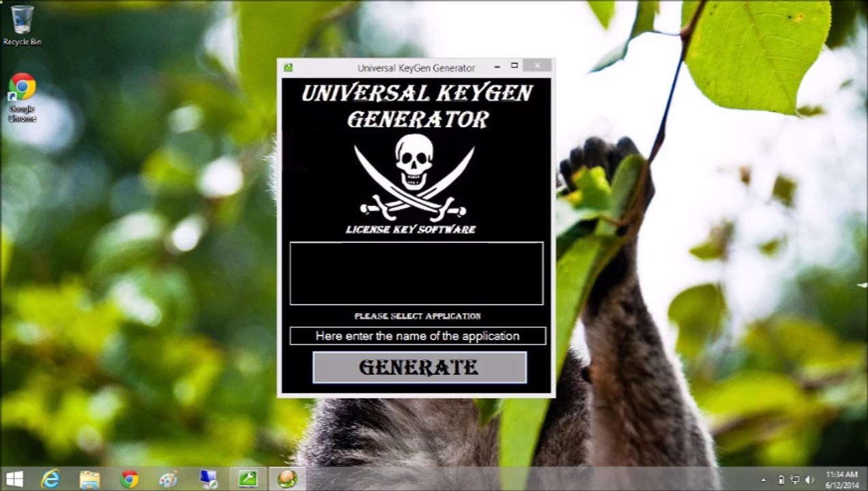Image resolution: width=868 pixels, height=491 pixels.
Task: Show hidden system tray icons
Action: pos(764,480)
